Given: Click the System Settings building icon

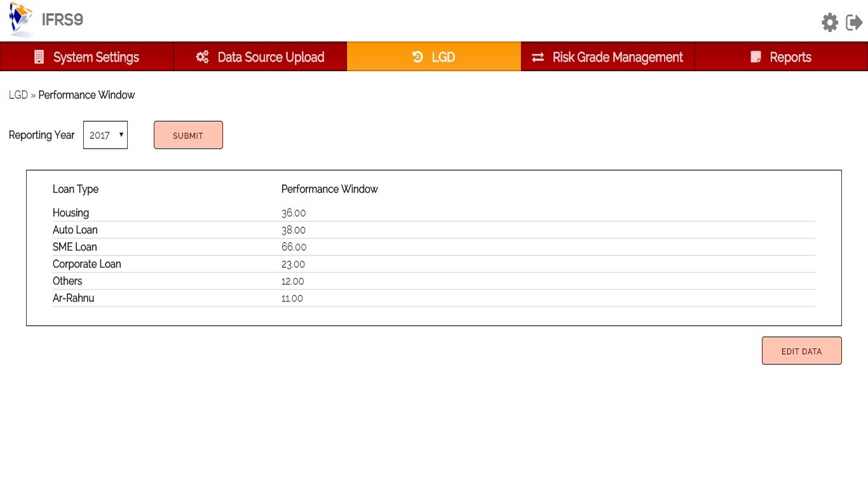Looking at the screenshot, I should coord(39,57).
